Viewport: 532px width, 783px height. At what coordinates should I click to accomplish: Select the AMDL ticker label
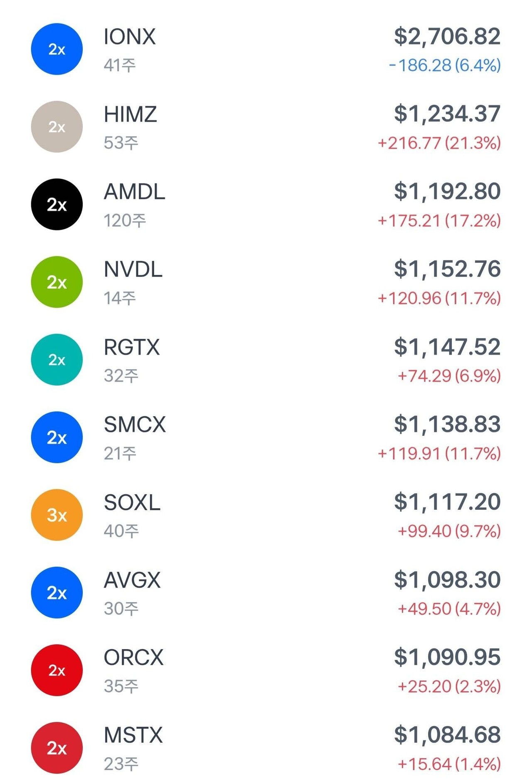134,192
